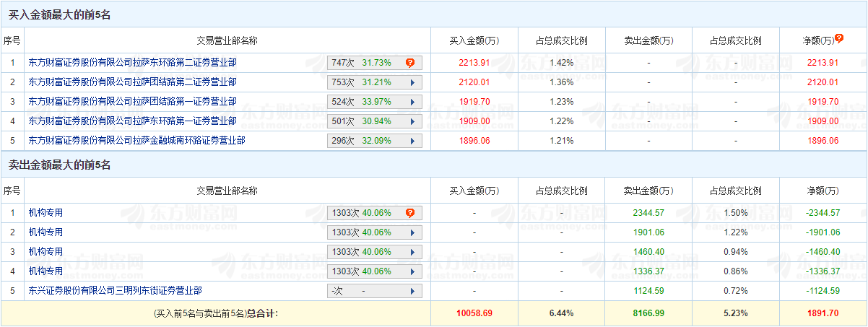The height and width of the screenshot is (327, 868).
Task: Click question icon in first 机构专用 1303次 box
Action: click(410, 213)
